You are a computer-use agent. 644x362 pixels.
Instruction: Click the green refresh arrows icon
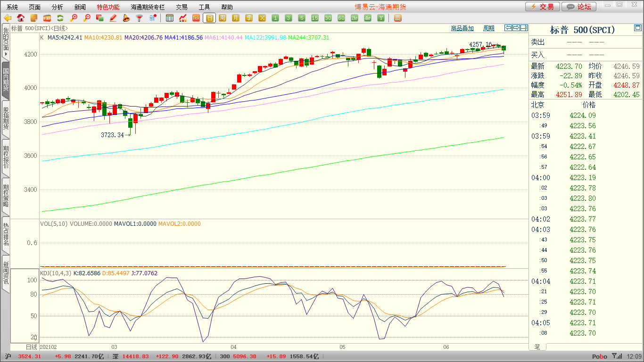[x=60, y=18]
